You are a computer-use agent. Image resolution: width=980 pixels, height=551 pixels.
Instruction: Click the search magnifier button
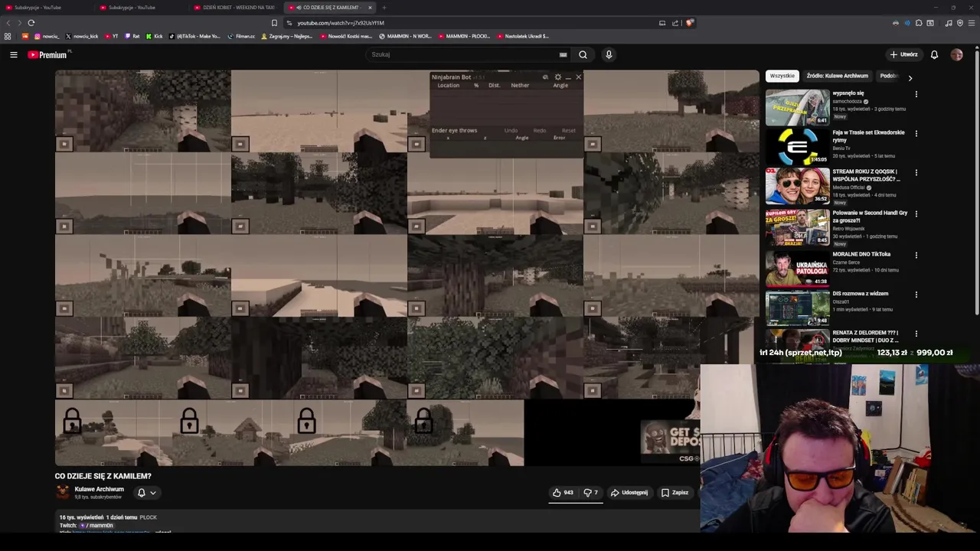(583, 54)
